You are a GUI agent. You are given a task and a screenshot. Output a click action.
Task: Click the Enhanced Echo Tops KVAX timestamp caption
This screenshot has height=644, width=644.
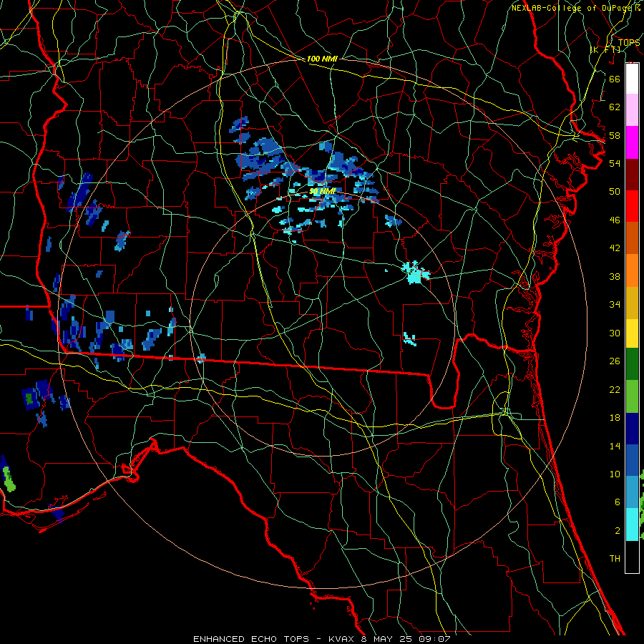(x=322, y=639)
